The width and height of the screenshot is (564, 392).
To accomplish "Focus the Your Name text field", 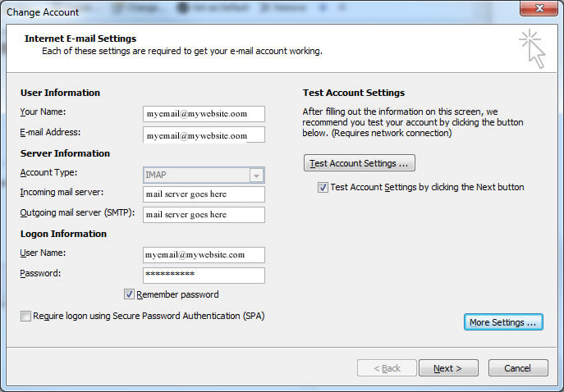I will [x=204, y=114].
